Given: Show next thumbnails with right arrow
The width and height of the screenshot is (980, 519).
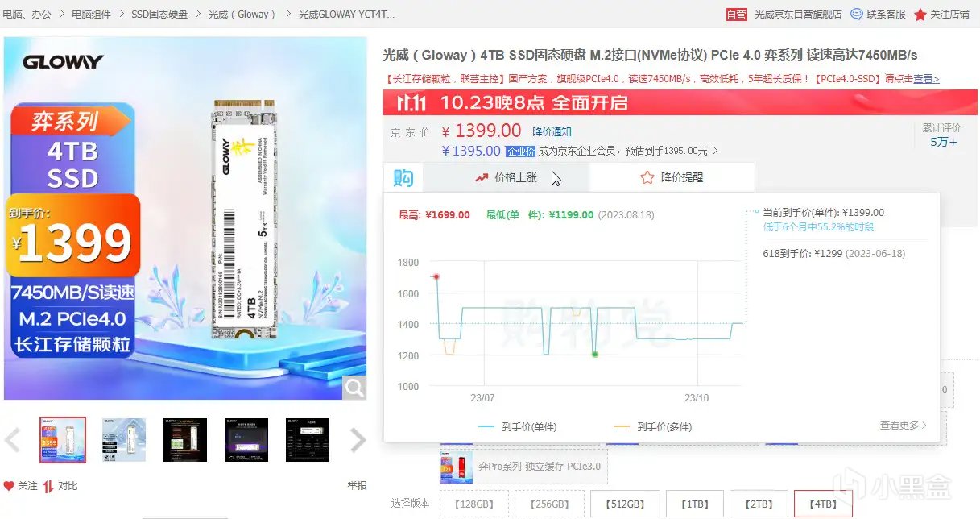Looking at the screenshot, I should (358, 440).
